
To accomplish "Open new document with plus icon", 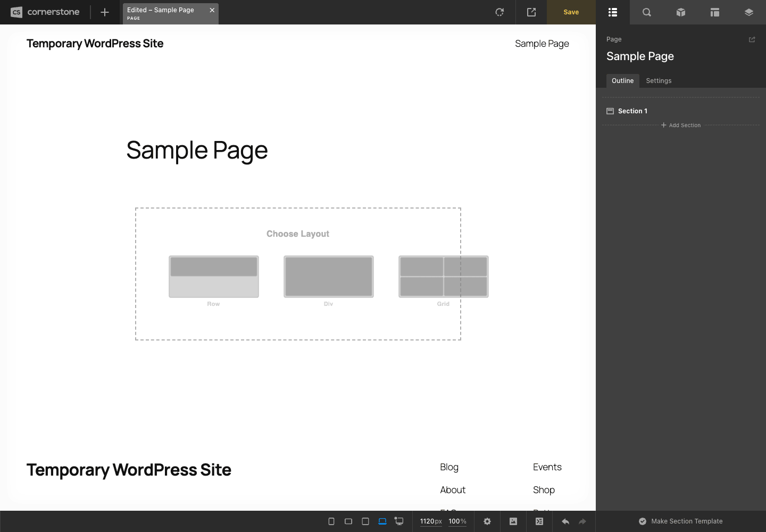I will [105, 12].
